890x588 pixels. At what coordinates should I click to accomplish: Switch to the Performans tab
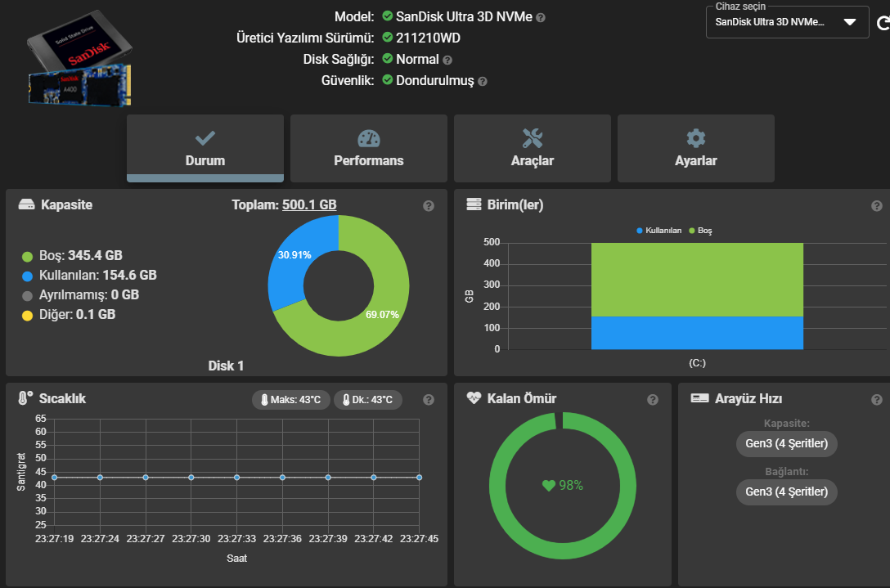tap(369, 148)
